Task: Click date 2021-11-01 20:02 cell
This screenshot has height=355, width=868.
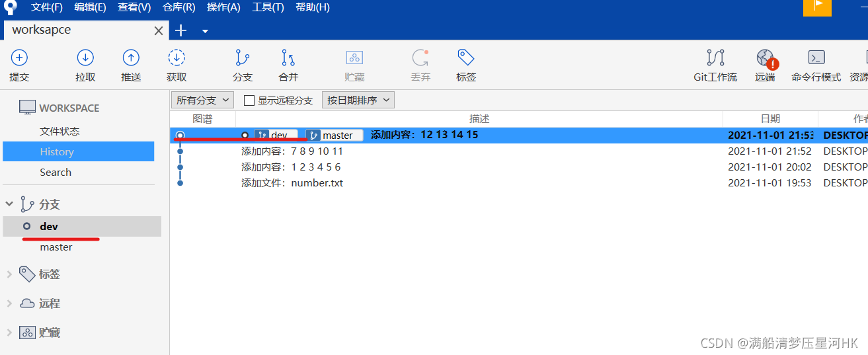Action: pyautogui.click(x=769, y=167)
